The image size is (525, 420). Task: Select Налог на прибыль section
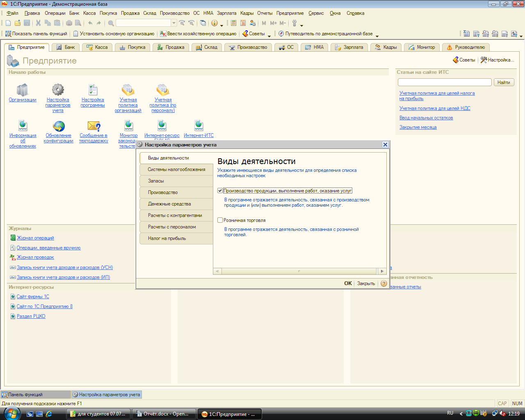[x=176, y=238]
